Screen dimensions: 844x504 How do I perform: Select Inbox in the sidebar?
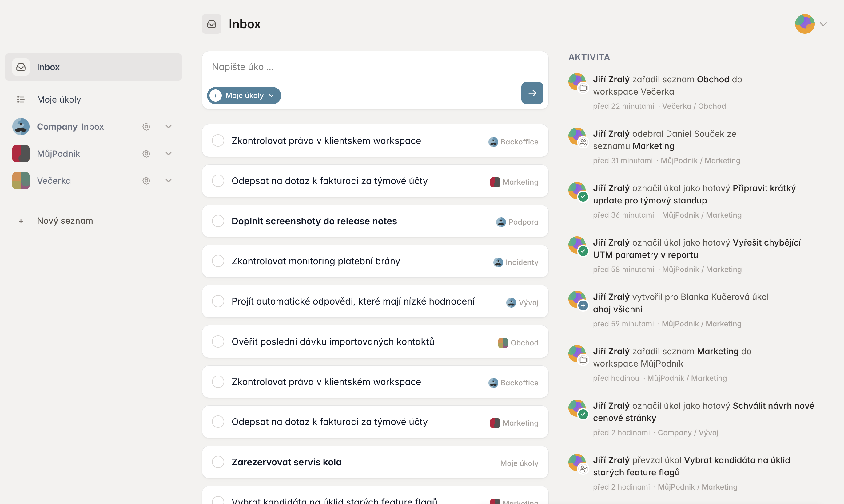[x=94, y=67]
